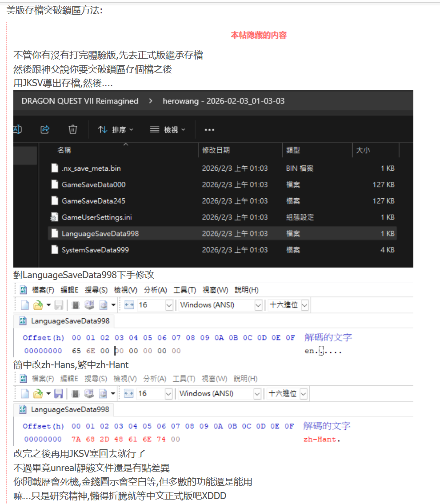Click the Delete trash icon in File Explorer
The height and width of the screenshot is (504, 440).
coord(72,129)
